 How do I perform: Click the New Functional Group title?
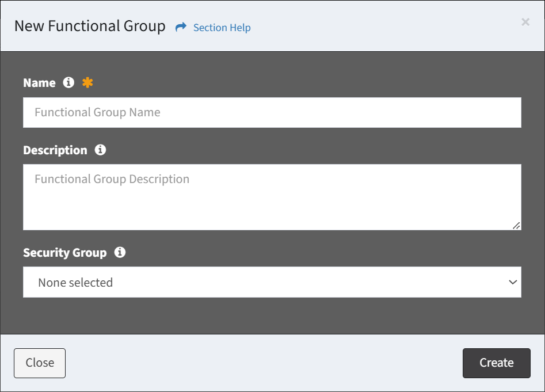[x=90, y=26]
